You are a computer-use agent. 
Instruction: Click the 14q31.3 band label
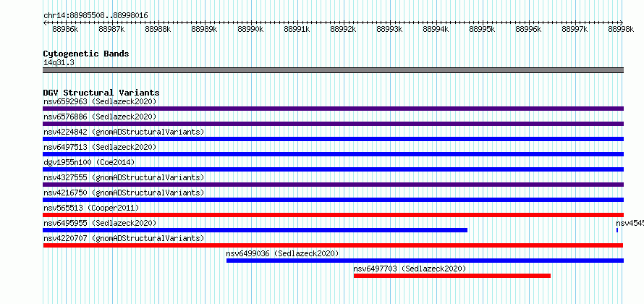59,63
